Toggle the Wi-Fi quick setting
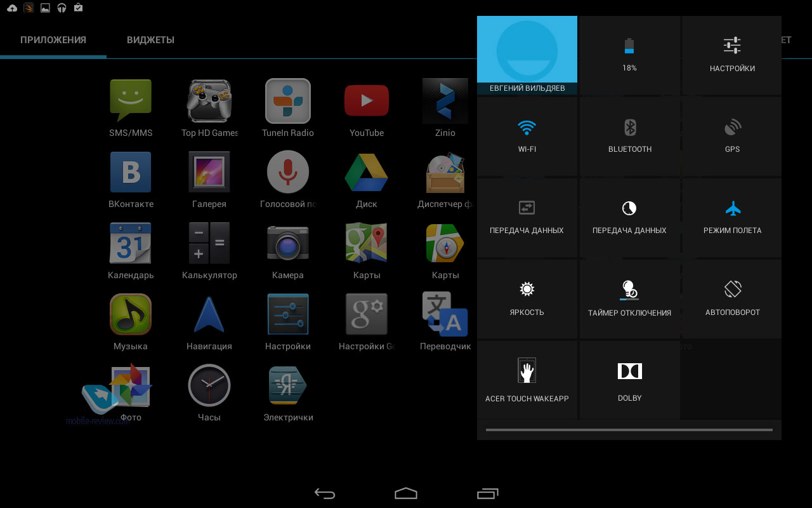Viewport: 812px width, 508px height. point(527,137)
